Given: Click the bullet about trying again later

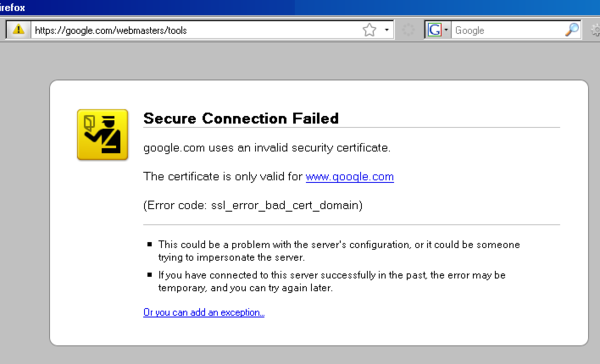Looking at the screenshot, I should pos(332,281).
